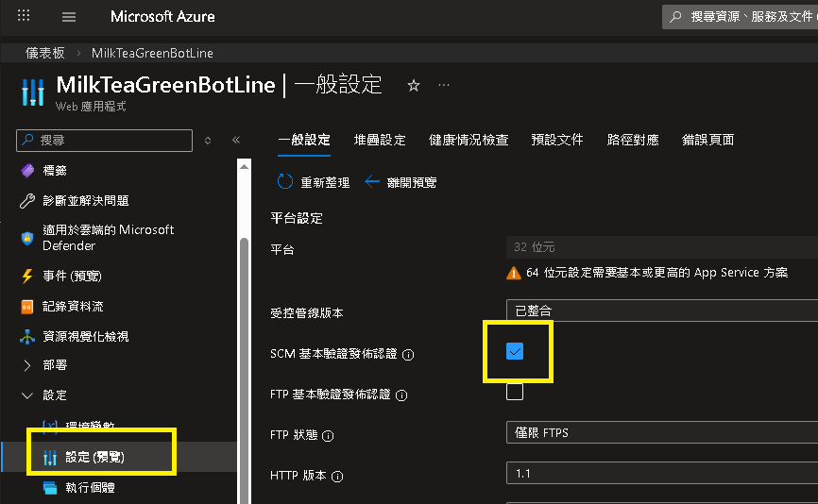Expand the 部署 section in sidebar
818x504 pixels.
(27, 364)
